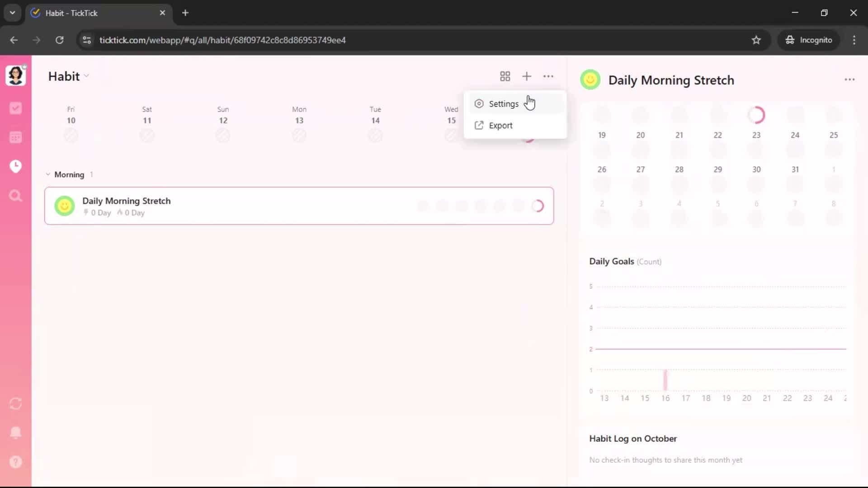This screenshot has width=868, height=488.
Task: Open the Search icon in sidebar
Action: pyautogui.click(x=15, y=196)
